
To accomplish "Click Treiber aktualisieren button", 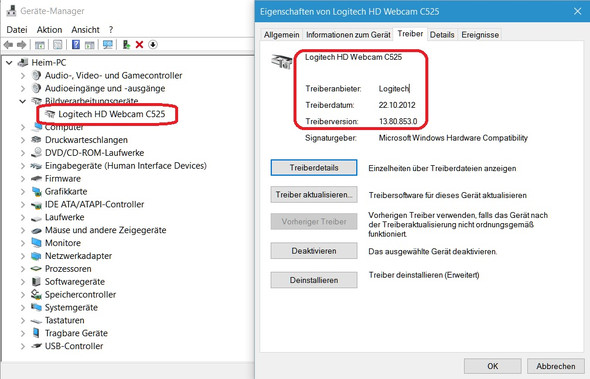I will [314, 195].
